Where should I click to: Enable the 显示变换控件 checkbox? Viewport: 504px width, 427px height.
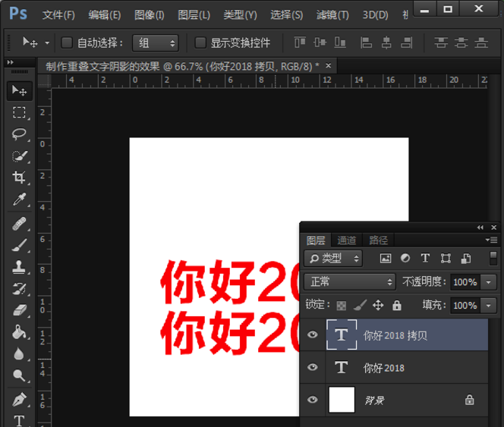point(200,42)
